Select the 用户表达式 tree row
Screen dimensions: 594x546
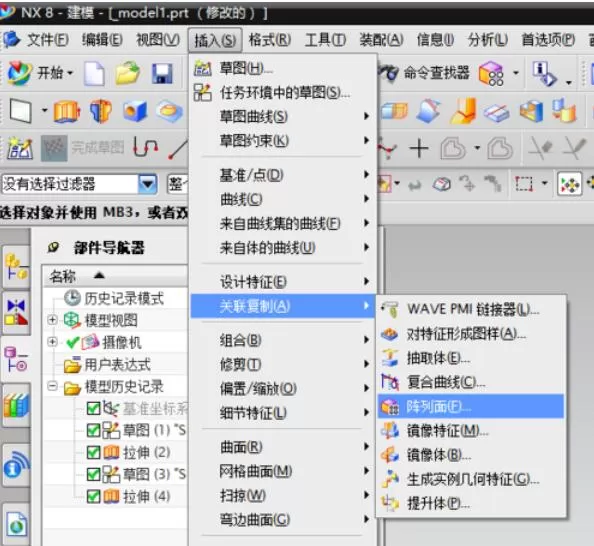[x=115, y=365]
